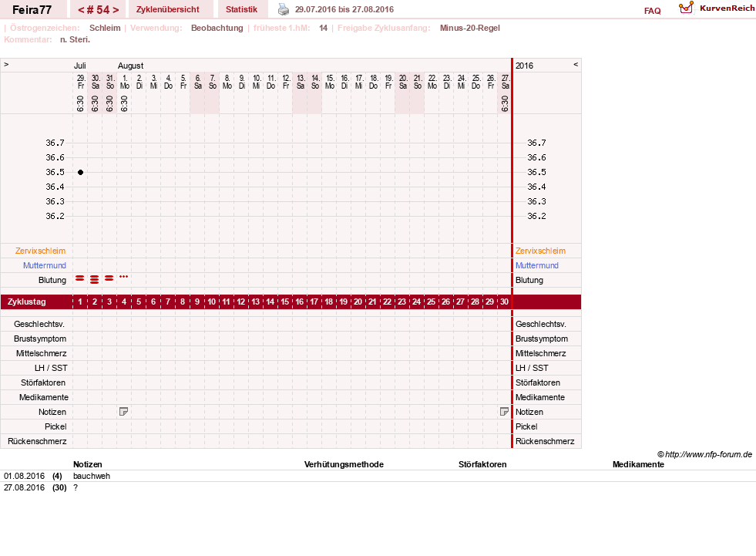The height and width of the screenshot is (556, 756).
Task: Click the Verhütungsmethode column header
Action: [x=344, y=464]
